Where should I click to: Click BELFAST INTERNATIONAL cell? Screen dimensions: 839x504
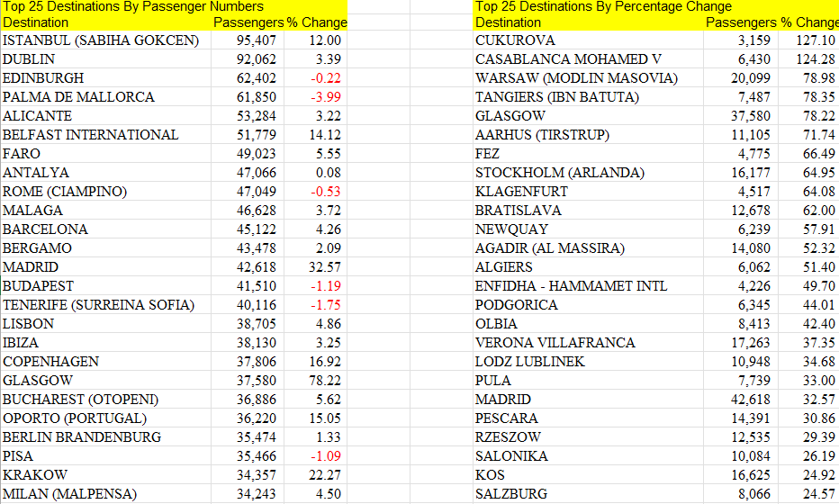[x=105, y=135]
